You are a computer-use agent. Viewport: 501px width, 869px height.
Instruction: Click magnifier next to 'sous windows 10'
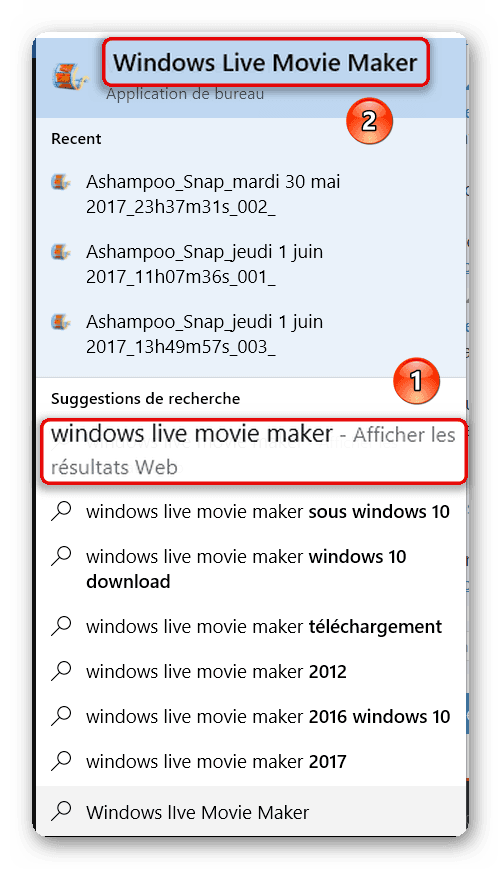click(x=61, y=511)
